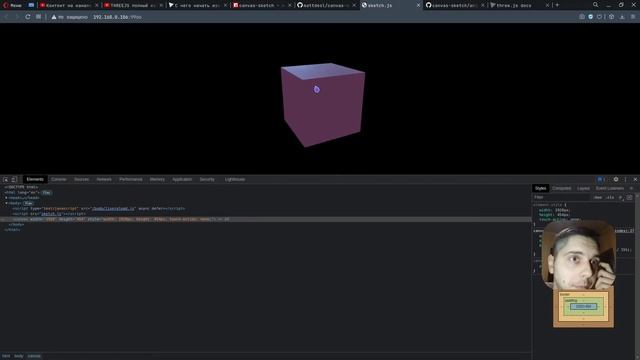
Task: Click the not-secure warning triangle in address bar
Action: point(54,17)
